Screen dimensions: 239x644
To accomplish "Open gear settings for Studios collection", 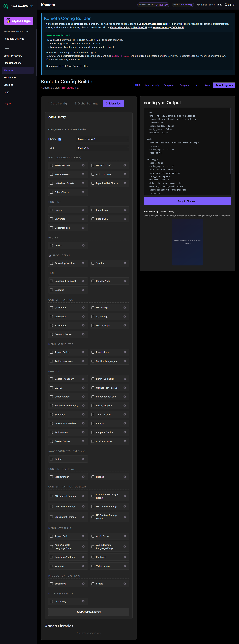I will [x=125, y=263].
